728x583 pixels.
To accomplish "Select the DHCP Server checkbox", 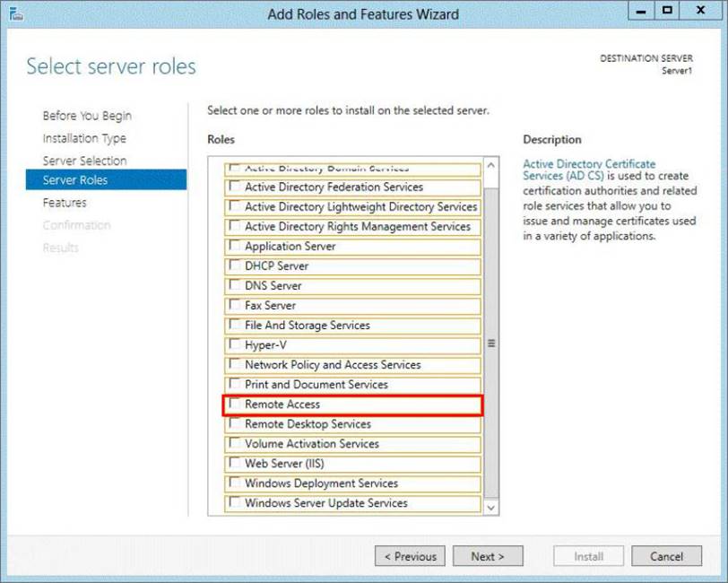I will [235, 266].
